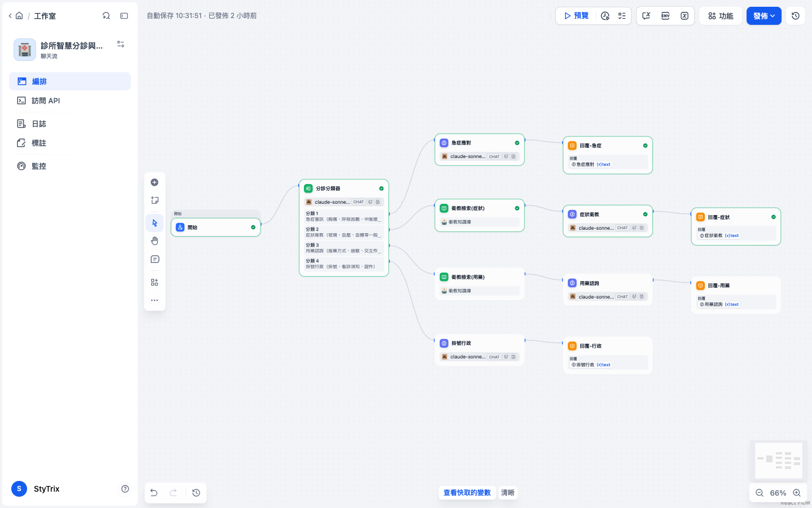
Task: Click 用藥諮詢 text variable in 回覆-用藥
Action: pos(720,304)
